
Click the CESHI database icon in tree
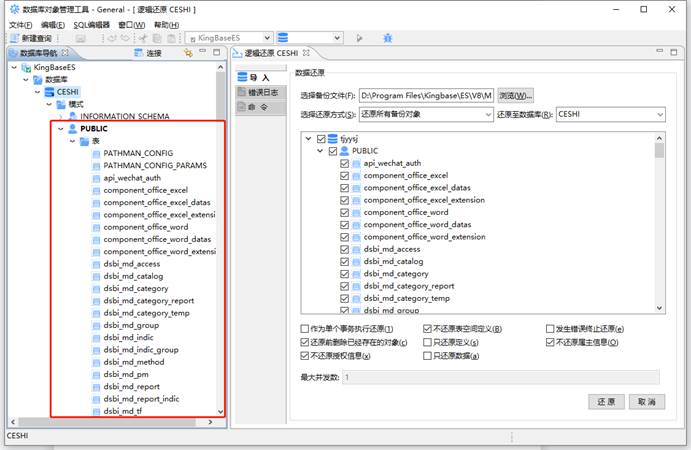point(49,92)
